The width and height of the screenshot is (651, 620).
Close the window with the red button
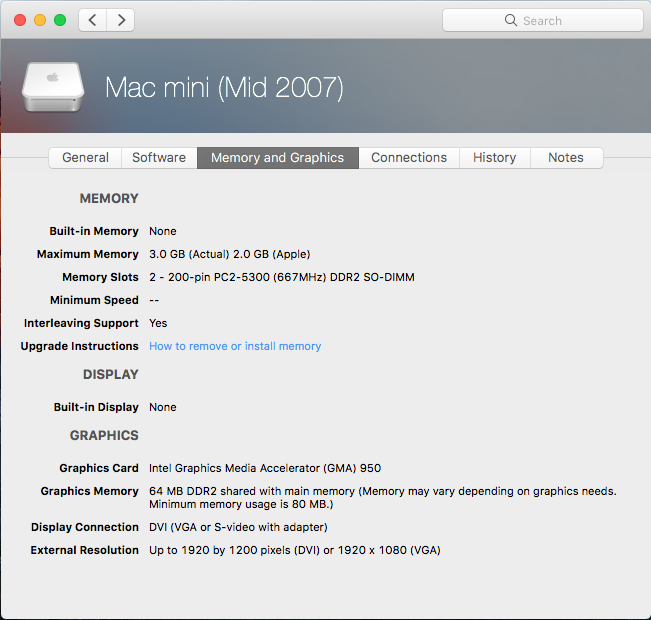tap(20, 20)
